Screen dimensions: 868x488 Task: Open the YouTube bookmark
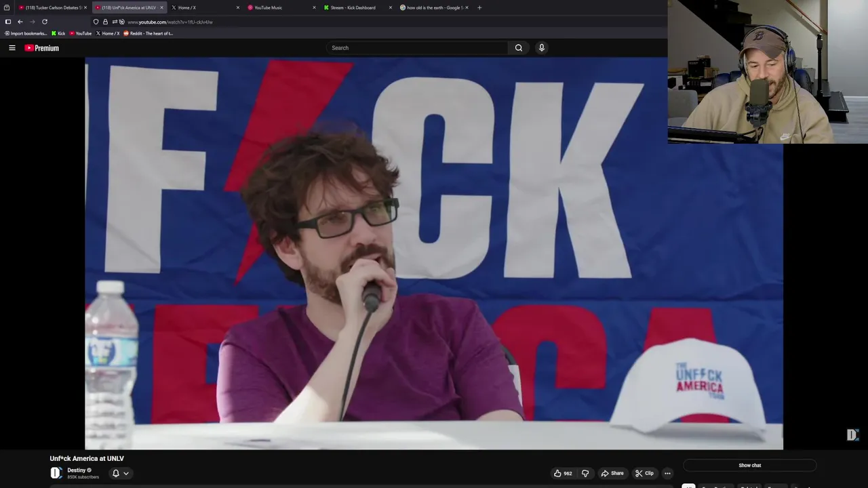[x=81, y=33]
